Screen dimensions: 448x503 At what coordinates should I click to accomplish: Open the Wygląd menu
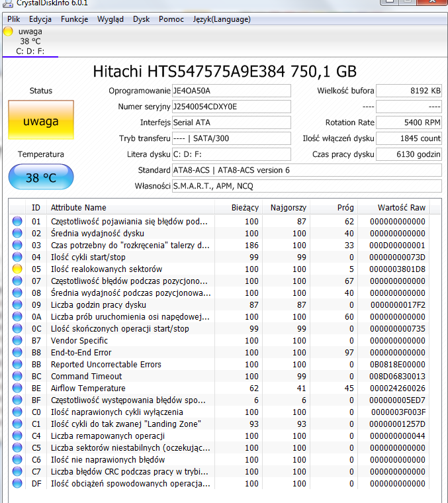[111, 19]
